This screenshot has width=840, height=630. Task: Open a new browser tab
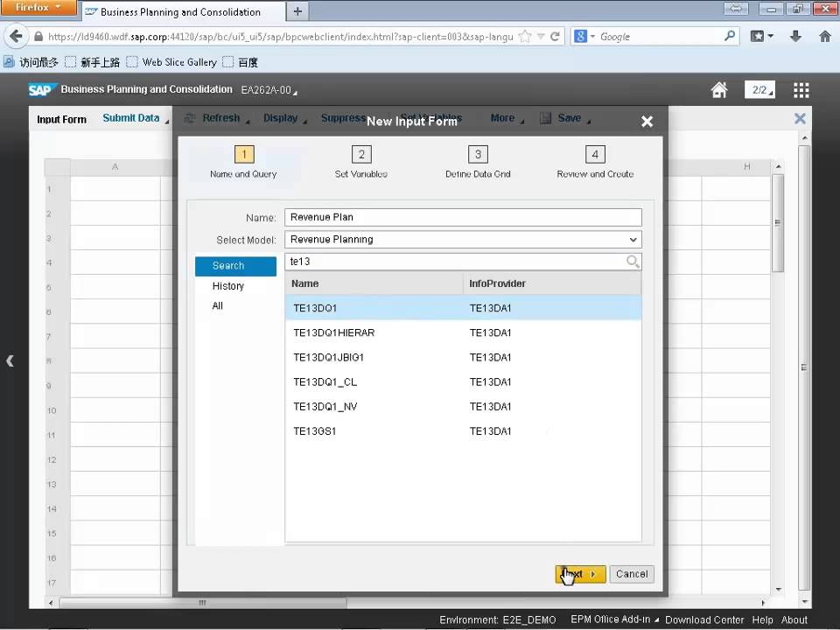pyautogui.click(x=297, y=11)
